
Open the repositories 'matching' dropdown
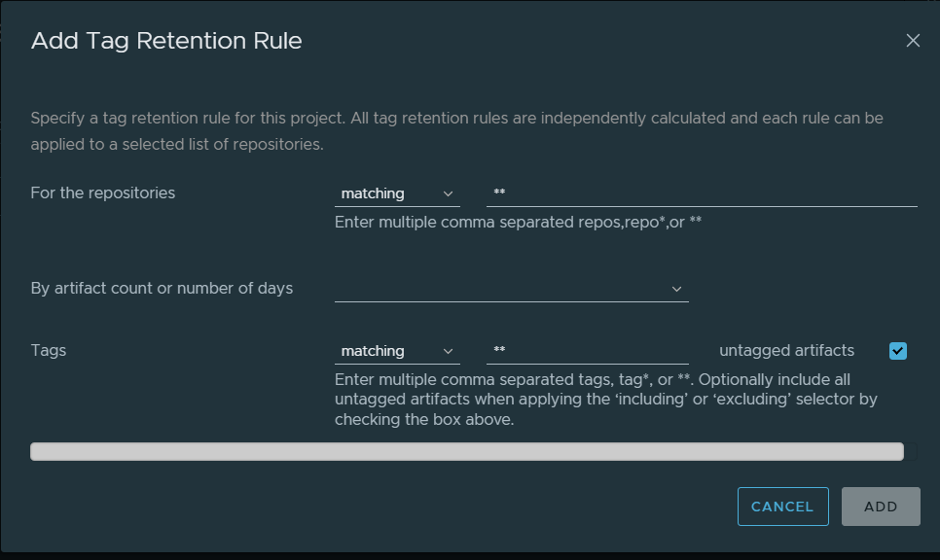click(389, 193)
